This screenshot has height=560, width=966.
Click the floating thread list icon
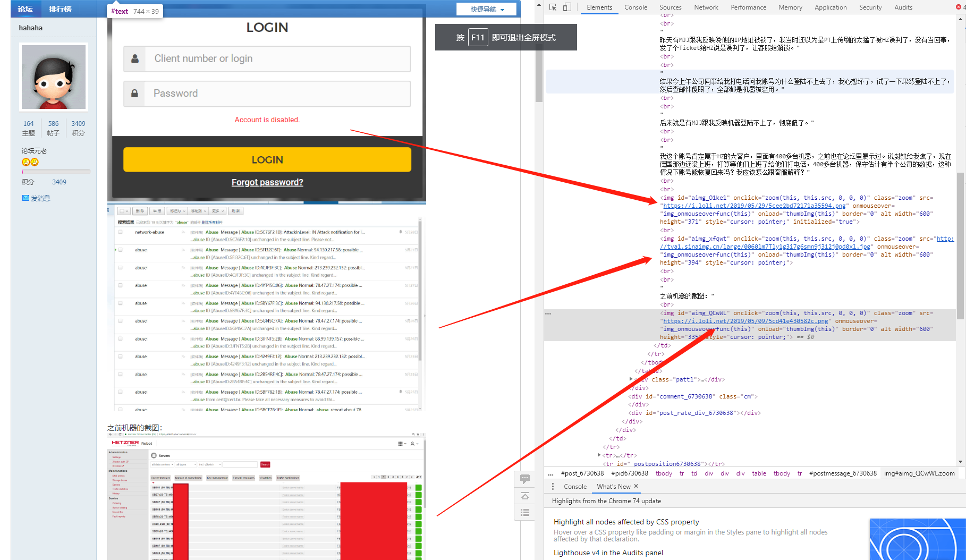coord(525,513)
